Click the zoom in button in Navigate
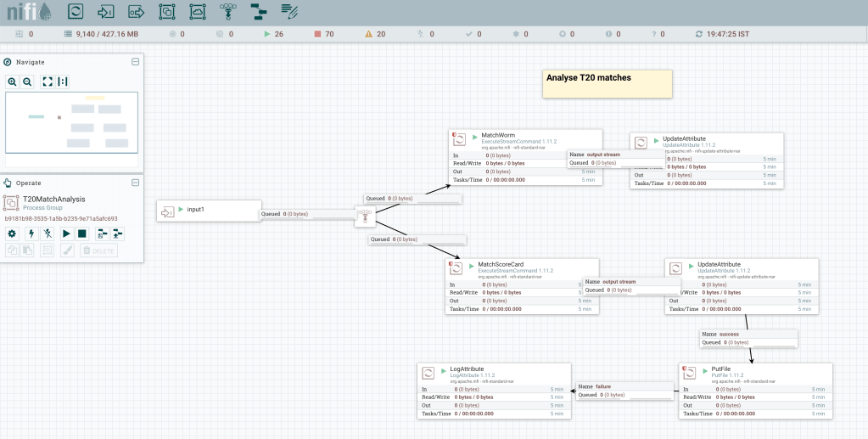868x439 pixels. tap(13, 82)
